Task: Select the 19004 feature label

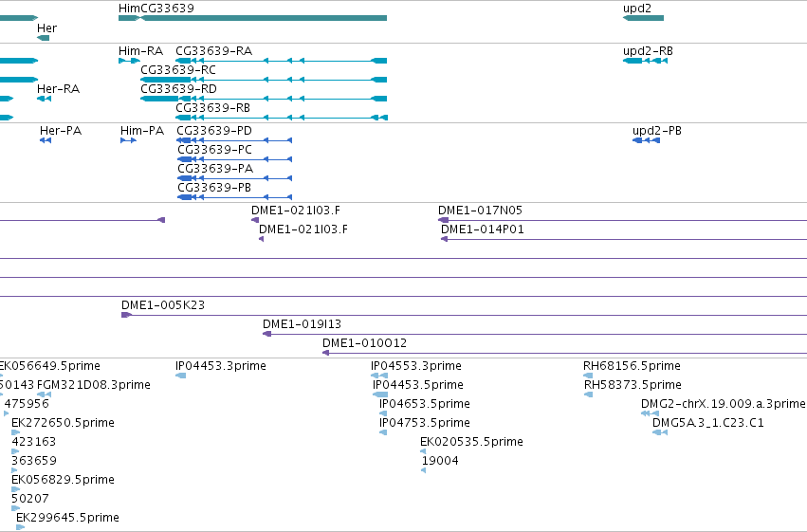Action: [x=440, y=461]
